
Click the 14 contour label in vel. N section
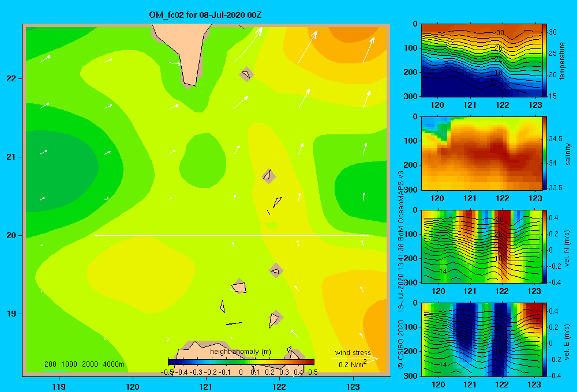[443, 271]
